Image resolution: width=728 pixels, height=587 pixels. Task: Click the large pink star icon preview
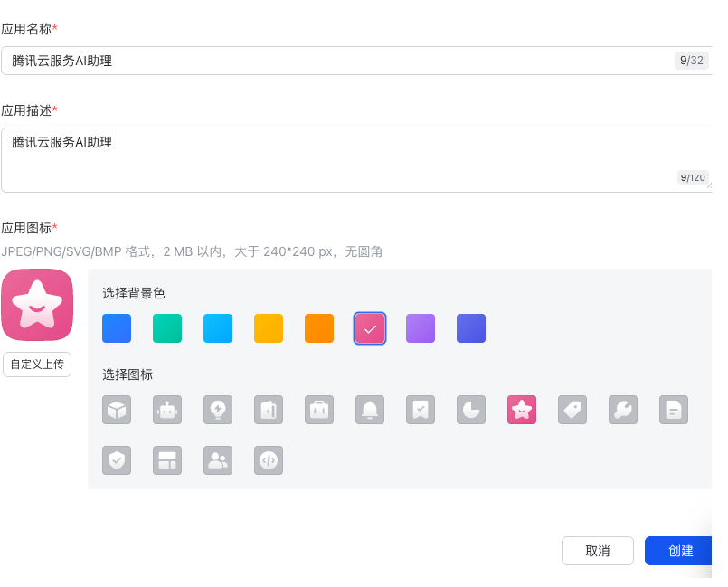point(37,305)
